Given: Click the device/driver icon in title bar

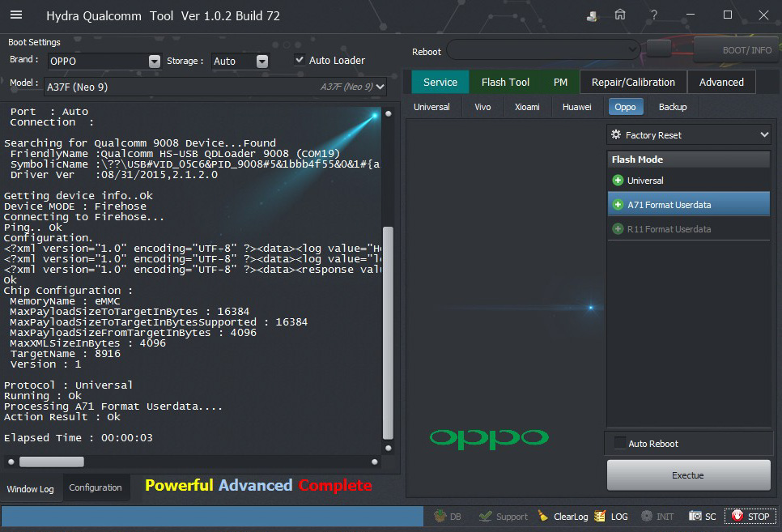Looking at the screenshot, I should pyautogui.click(x=592, y=16).
